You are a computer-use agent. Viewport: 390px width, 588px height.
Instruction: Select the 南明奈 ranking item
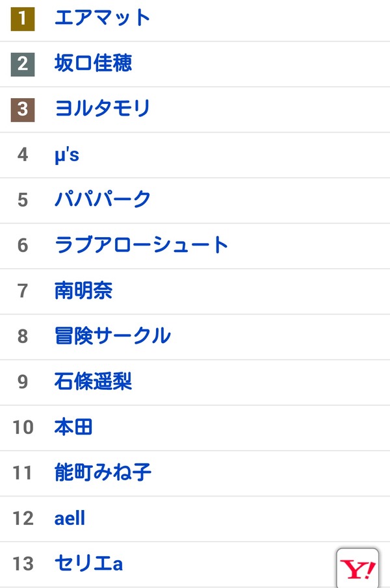[x=83, y=290]
